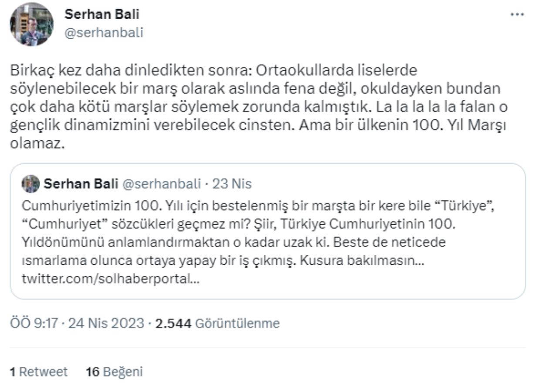
Task: Open the Serhan Bali display name at top
Action: tap(102, 14)
